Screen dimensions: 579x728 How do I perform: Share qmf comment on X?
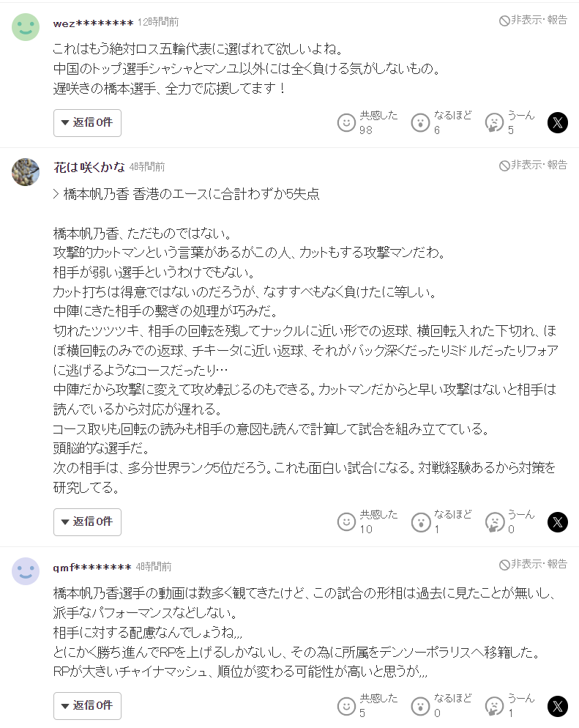[558, 705]
